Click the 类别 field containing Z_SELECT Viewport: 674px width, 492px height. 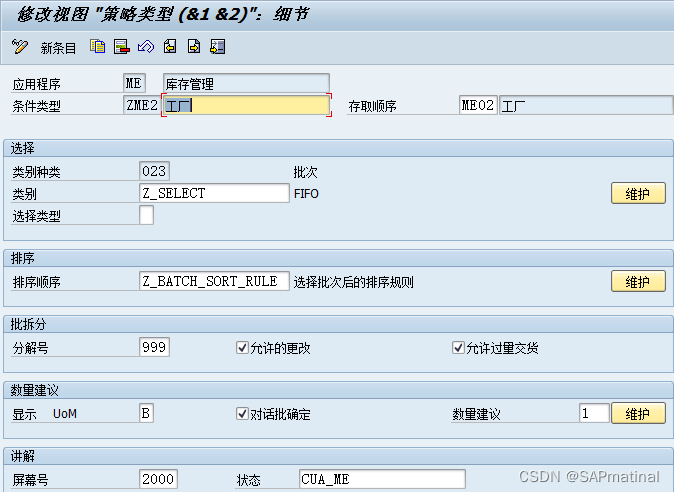pyautogui.click(x=214, y=193)
